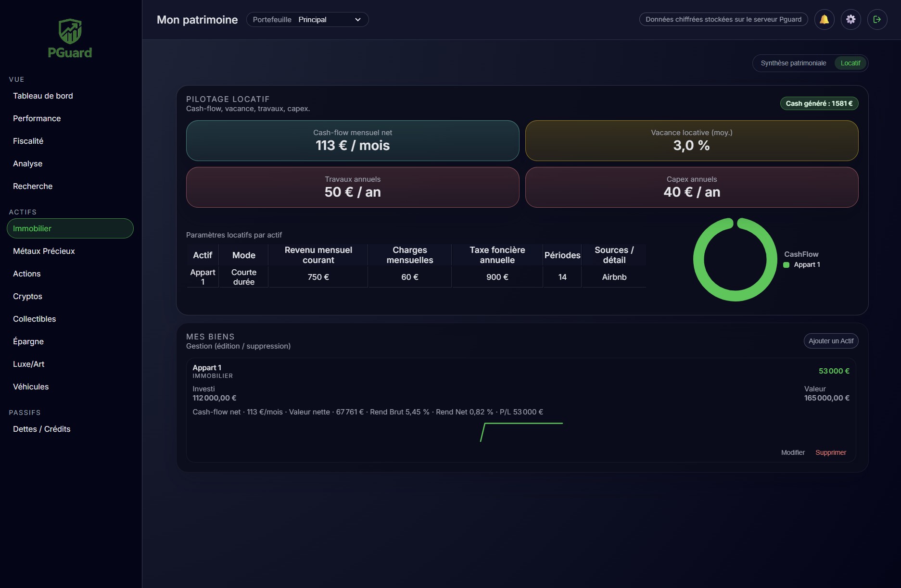Click Supprimer to delete Appart 1

pyautogui.click(x=830, y=452)
